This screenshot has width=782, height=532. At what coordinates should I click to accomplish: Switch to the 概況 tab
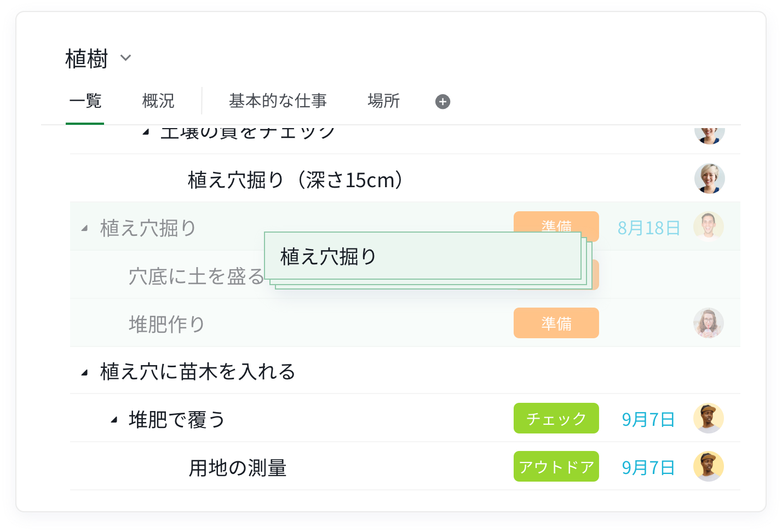[158, 101]
